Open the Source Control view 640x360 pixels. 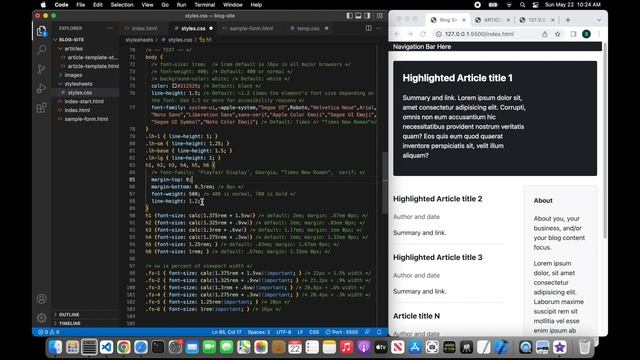pyautogui.click(x=42, y=69)
